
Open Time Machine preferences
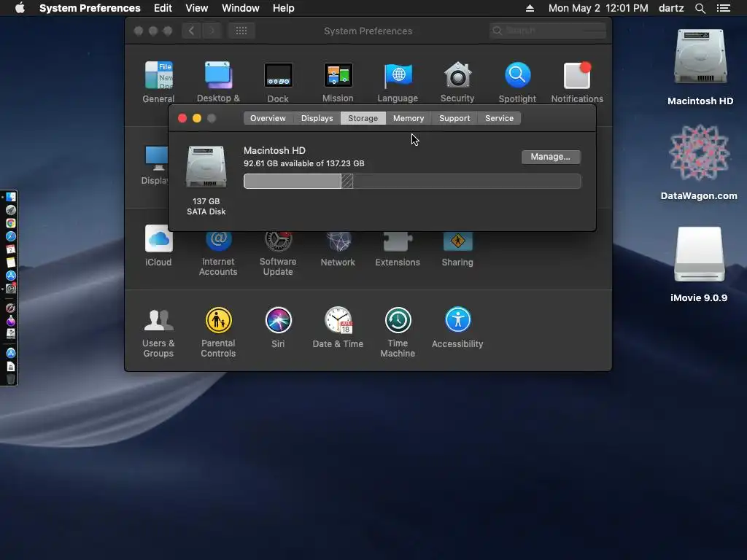398,332
